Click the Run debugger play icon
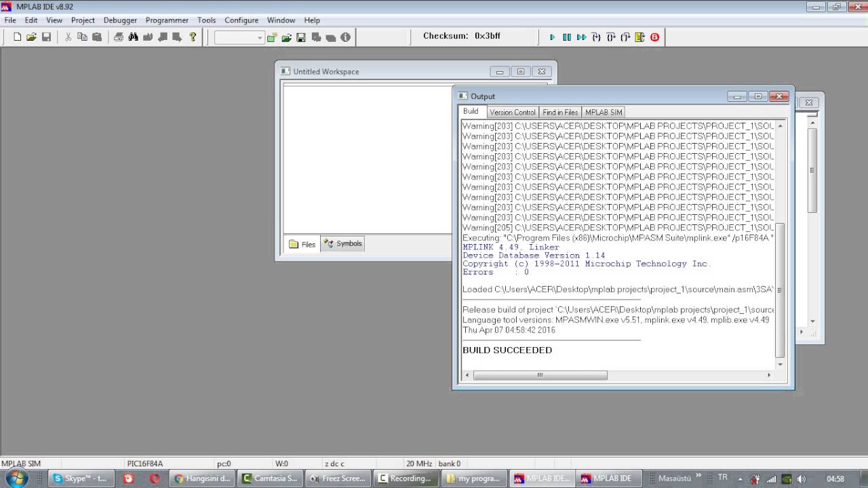 (x=552, y=37)
